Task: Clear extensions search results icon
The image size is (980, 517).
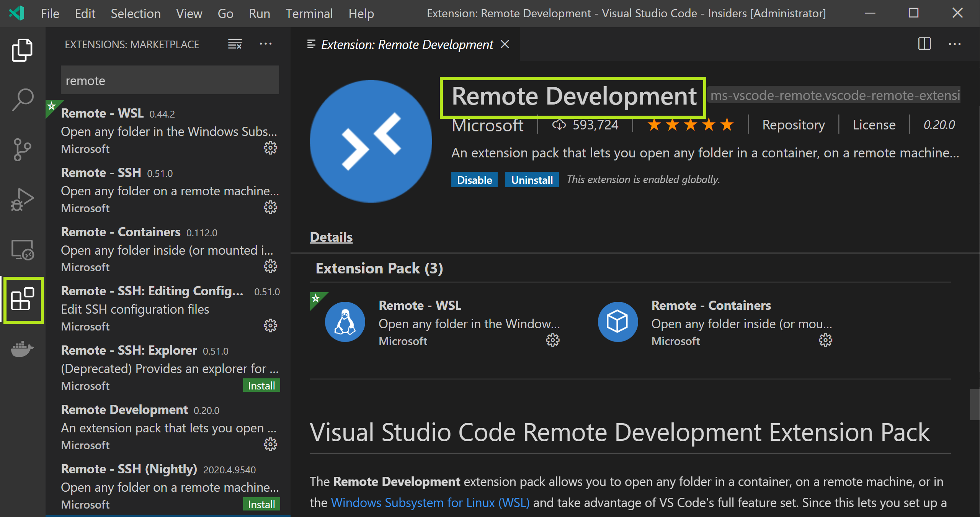Action: coord(235,44)
